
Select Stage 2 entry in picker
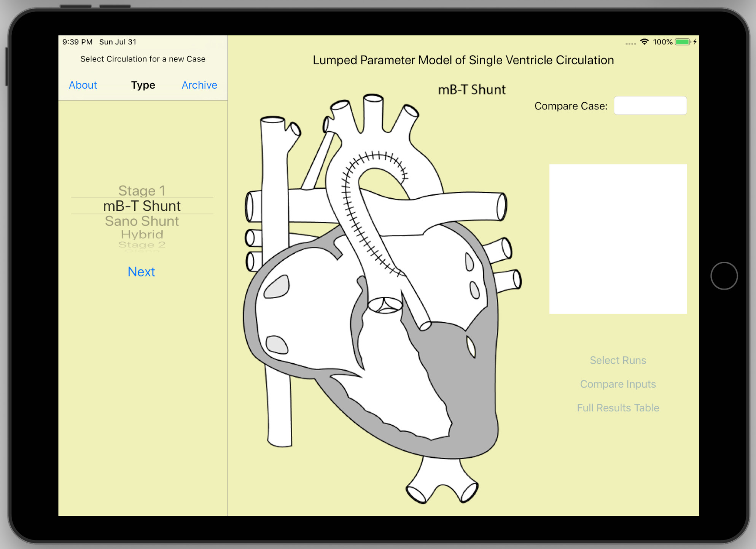point(142,245)
